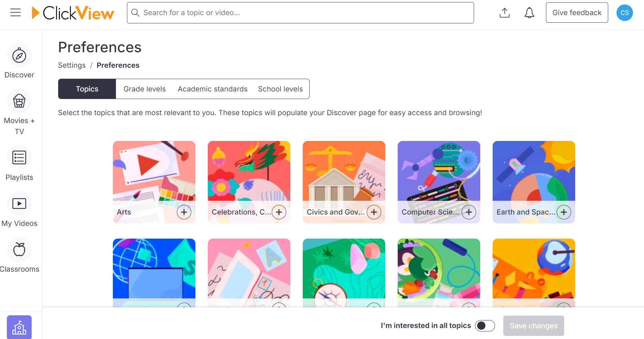Click the Settings breadcrumb link
The width and height of the screenshot is (644, 339).
click(x=72, y=65)
